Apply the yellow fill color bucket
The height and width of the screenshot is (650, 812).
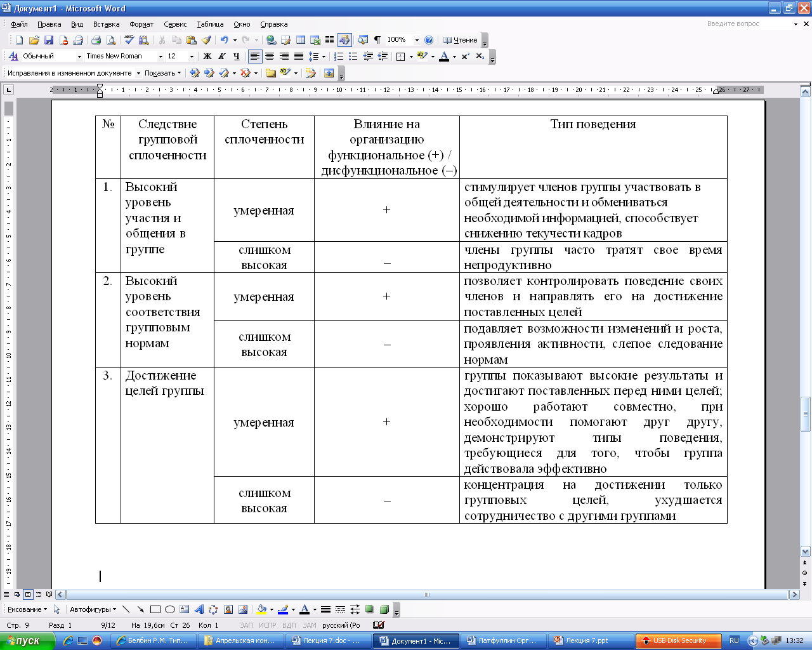pyautogui.click(x=261, y=609)
